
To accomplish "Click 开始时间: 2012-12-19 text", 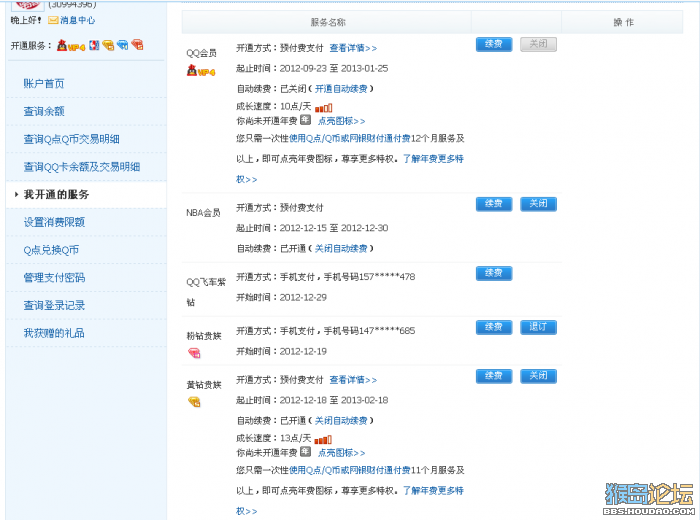I will pos(281,351).
